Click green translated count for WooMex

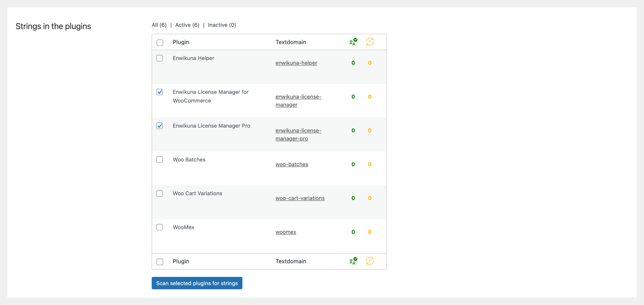[353, 232]
